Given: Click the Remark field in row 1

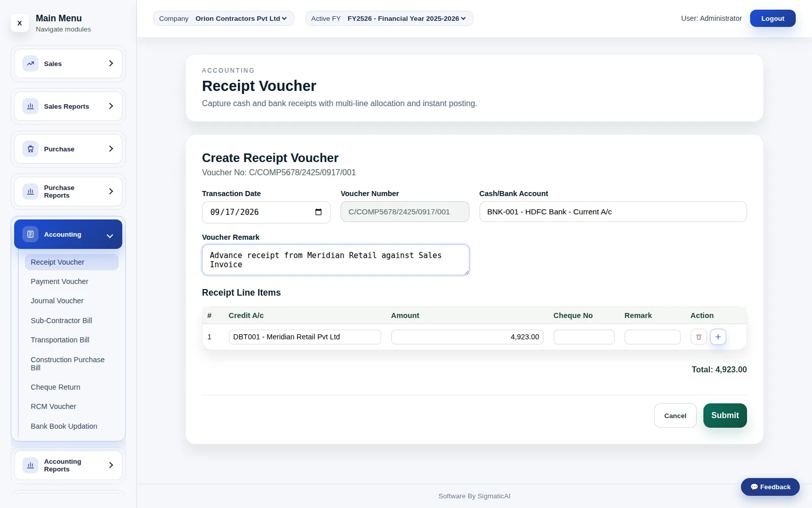Looking at the screenshot, I should 652,337.
